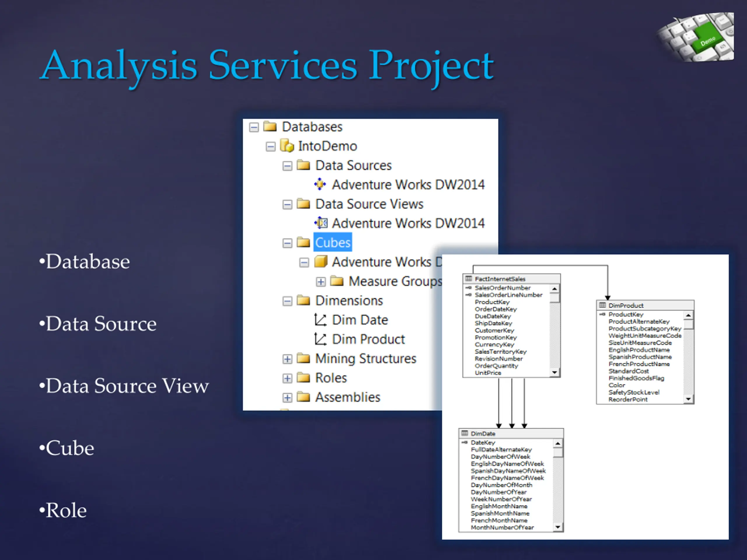Click the DimProduct scrollbar thumb
Viewport: 747px width, 560px height.
(x=689, y=324)
